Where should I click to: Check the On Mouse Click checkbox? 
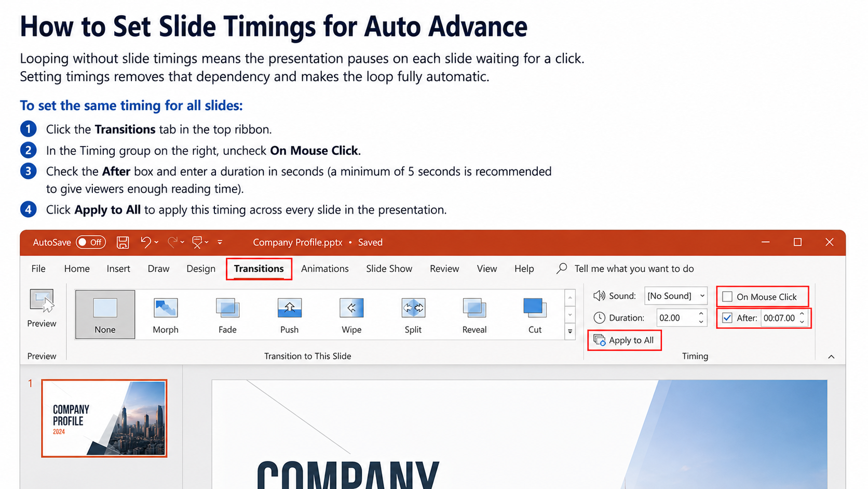(727, 297)
